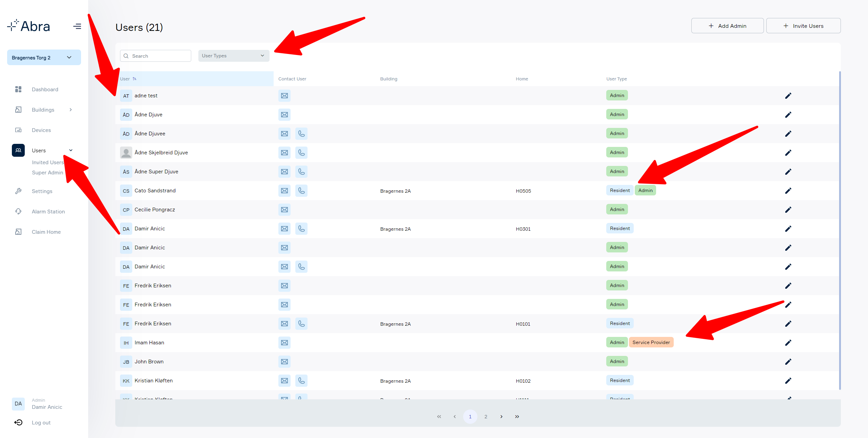Image resolution: width=868 pixels, height=438 pixels.
Task: Click the edit pencil for Cecilie Pongracz
Action: click(788, 210)
